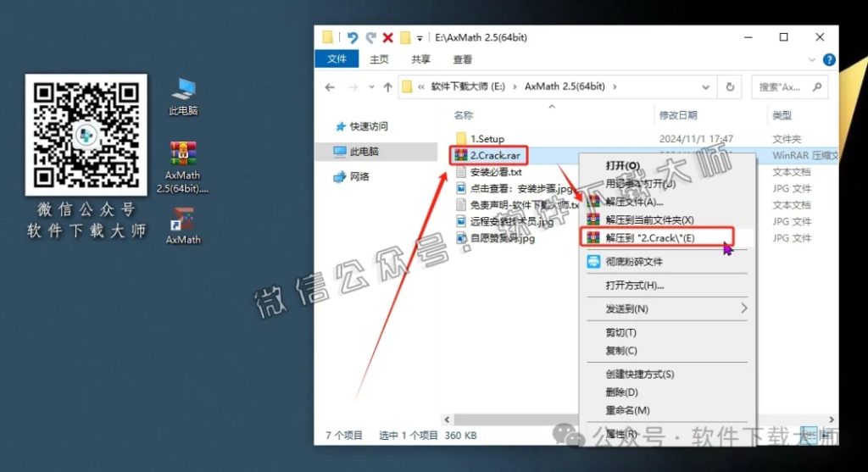Click search magnifier icon
The height and width of the screenshot is (472, 868).
[817, 87]
